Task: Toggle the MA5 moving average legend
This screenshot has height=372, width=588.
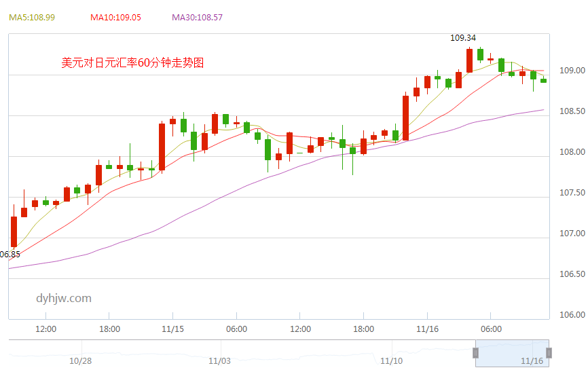Action: coord(32,17)
